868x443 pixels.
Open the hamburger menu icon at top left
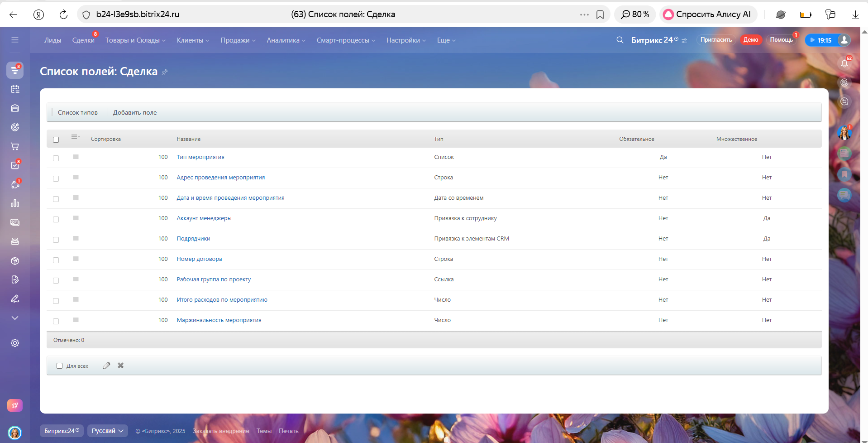click(x=15, y=40)
